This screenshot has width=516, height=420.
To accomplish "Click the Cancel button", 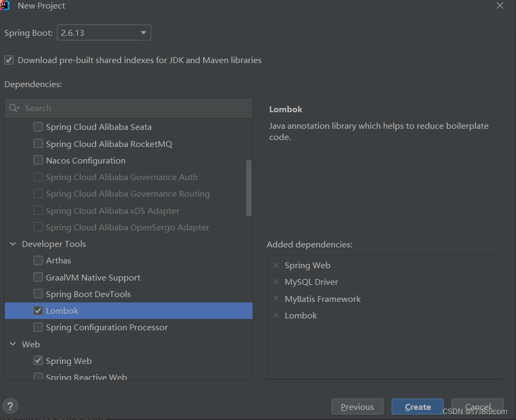I will [478, 407].
